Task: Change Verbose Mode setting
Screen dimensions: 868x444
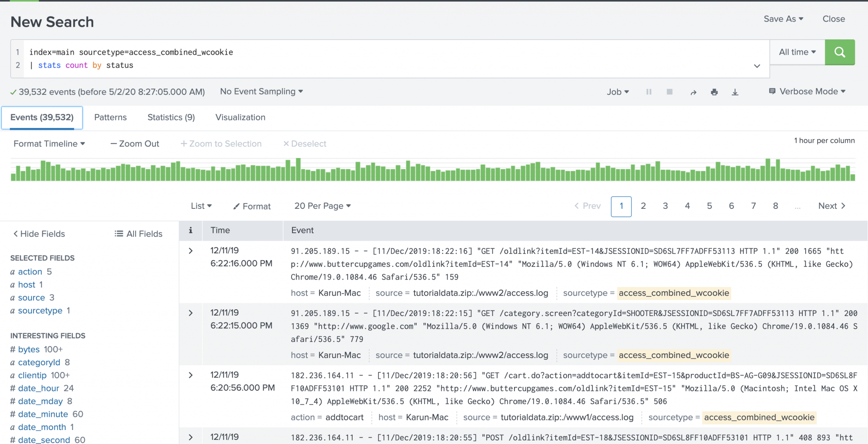Action: click(x=807, y=92)
